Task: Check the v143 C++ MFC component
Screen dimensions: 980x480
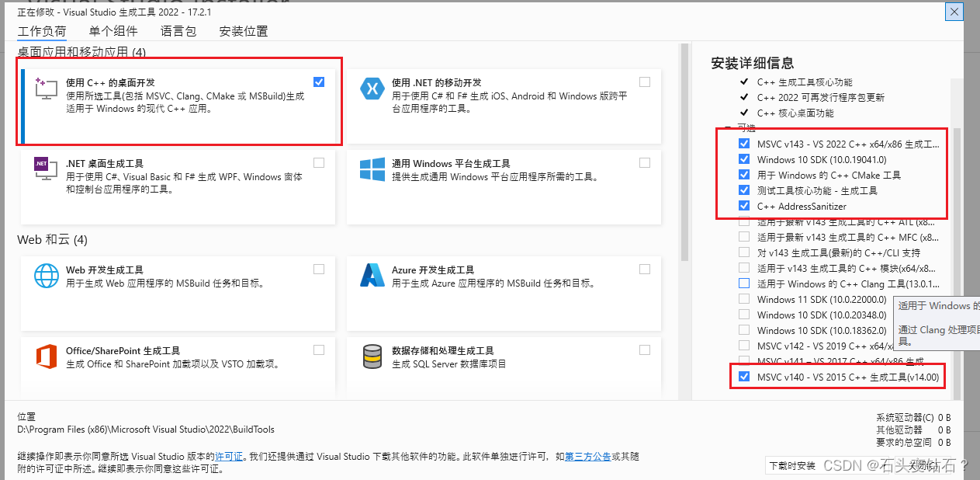Action: click(744, 237)
